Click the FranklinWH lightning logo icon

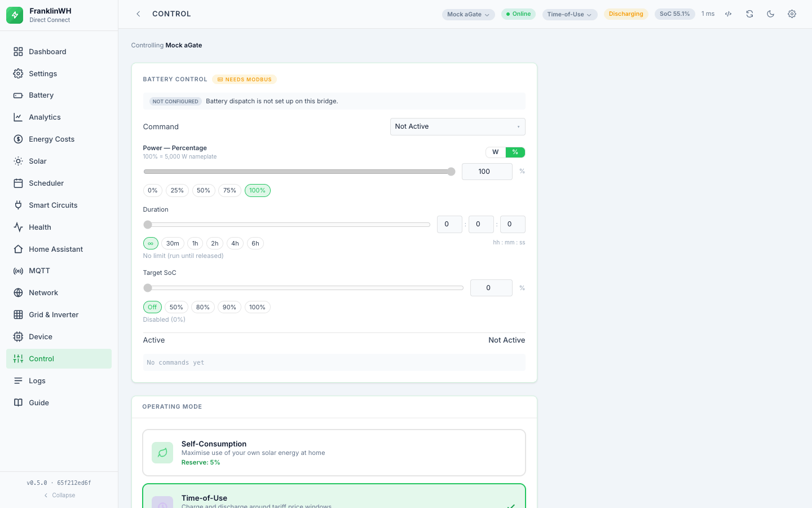click(15, 15)
